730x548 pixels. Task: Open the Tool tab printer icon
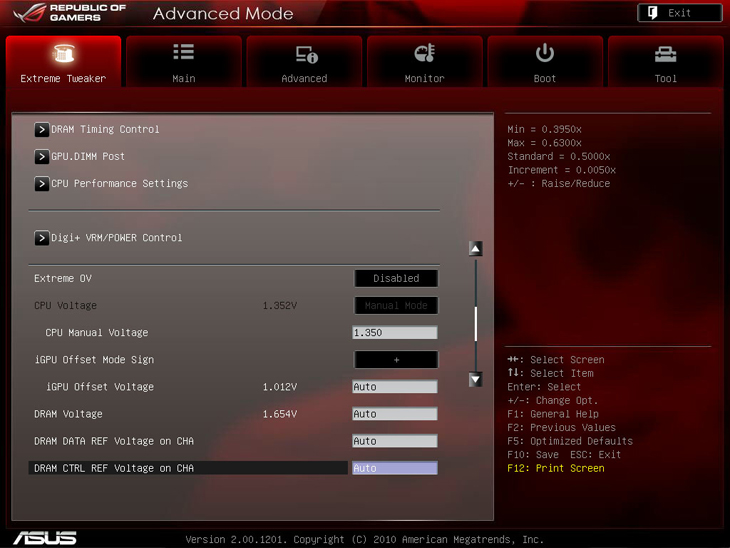point(665,54)
